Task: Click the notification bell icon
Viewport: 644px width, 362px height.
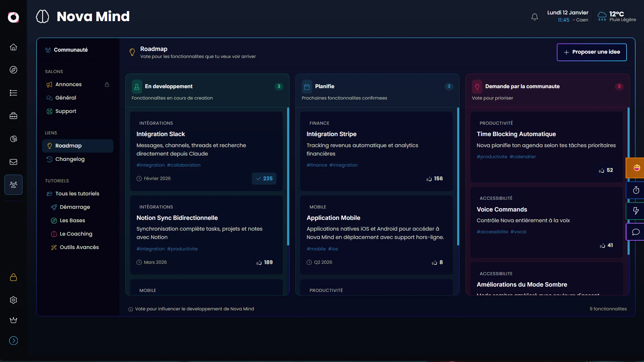Action: 535,17
